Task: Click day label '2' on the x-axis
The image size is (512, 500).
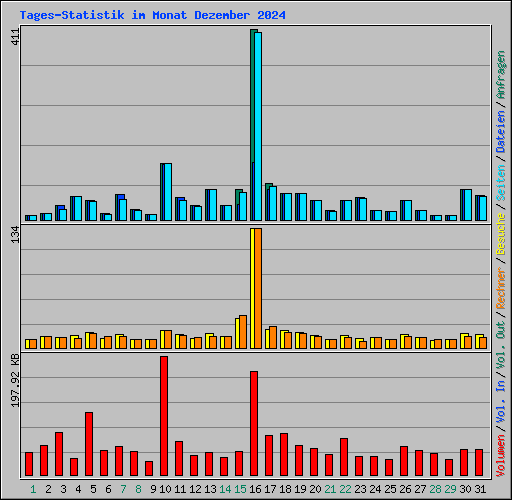Action: pos(48,489)
